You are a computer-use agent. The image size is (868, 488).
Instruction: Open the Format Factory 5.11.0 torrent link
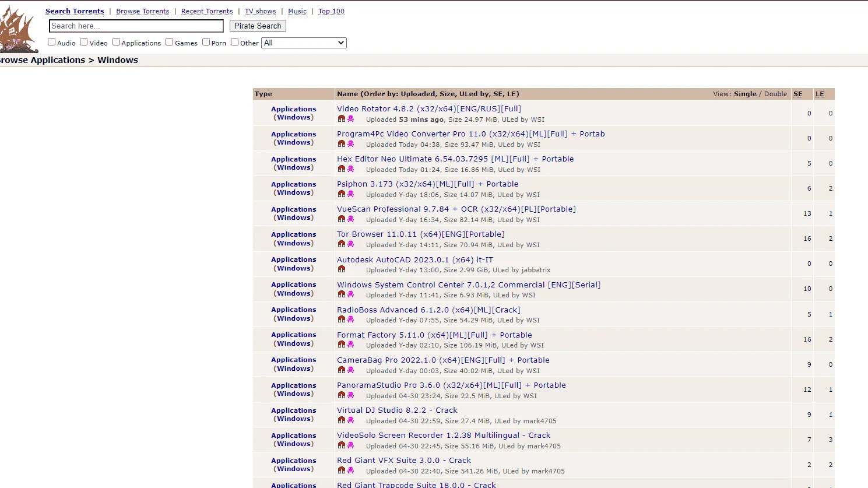(x=435, y=335)
